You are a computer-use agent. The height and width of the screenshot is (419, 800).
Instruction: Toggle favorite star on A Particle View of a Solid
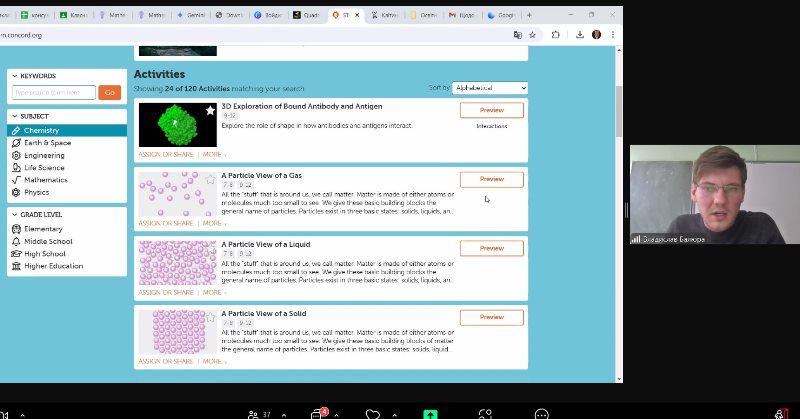coord(210,317)
